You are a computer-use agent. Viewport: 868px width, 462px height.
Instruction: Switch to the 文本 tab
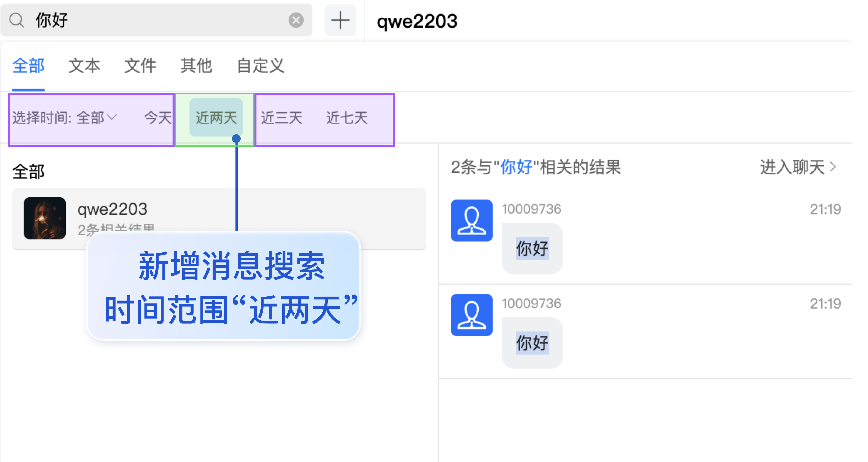84,66
